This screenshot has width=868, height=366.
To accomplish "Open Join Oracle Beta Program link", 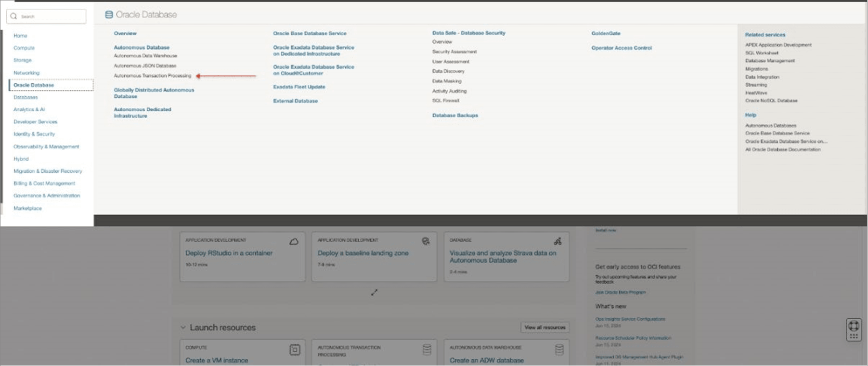I will [x=621, y=292].
